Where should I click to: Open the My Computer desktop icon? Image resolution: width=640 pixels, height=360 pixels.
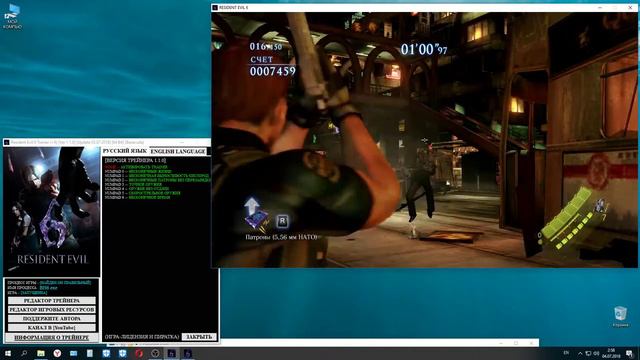click(x=12, y=16)
